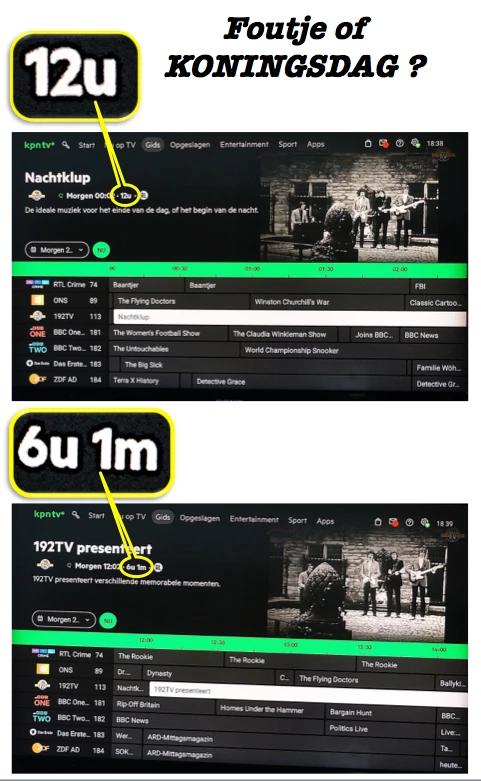This screenshot has width=481, height=781.
Task: Select the ZDF channel logo beside Terra X History
Action: point(37,380)
